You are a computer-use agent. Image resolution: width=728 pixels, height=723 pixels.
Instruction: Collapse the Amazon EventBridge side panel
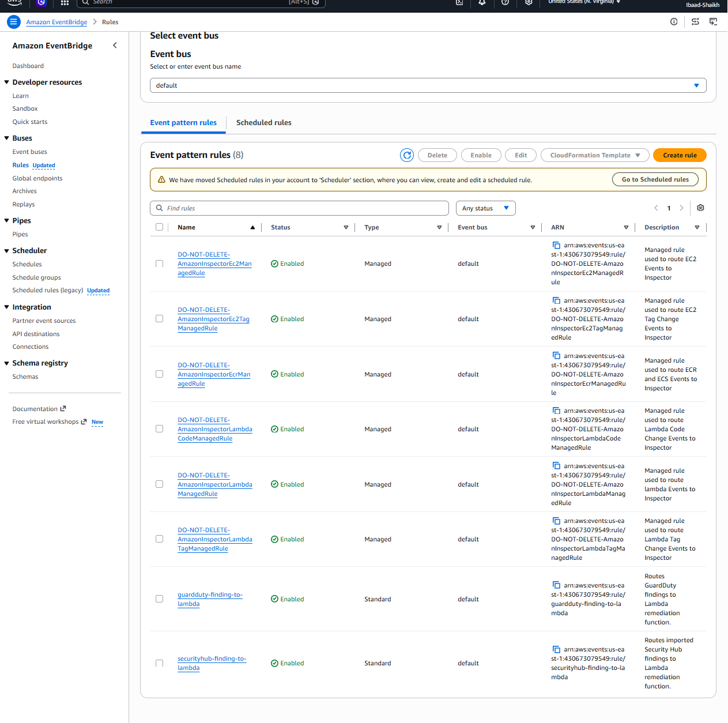[115, 46]
